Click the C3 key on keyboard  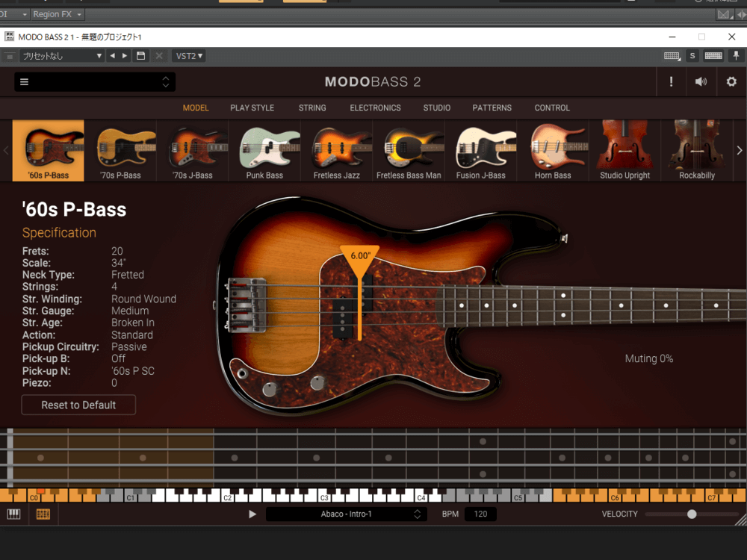[x=324, y=497]
